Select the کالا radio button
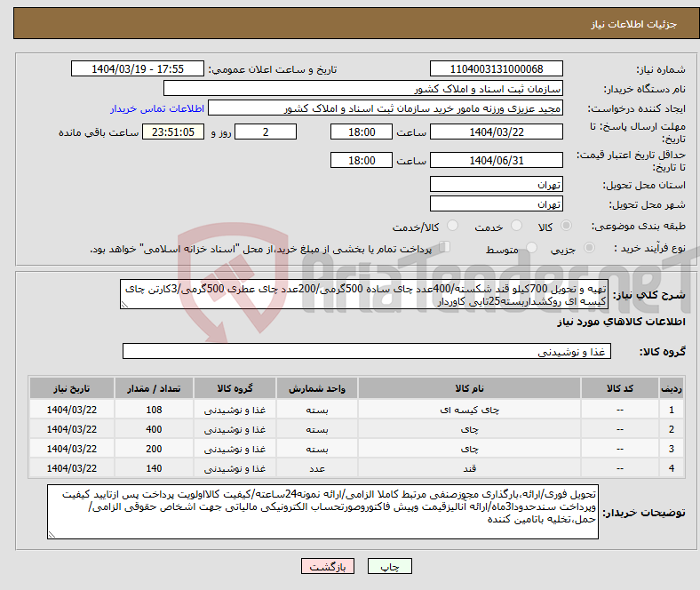The width and height of the screenshot is (700, 590). pos(566,226)
